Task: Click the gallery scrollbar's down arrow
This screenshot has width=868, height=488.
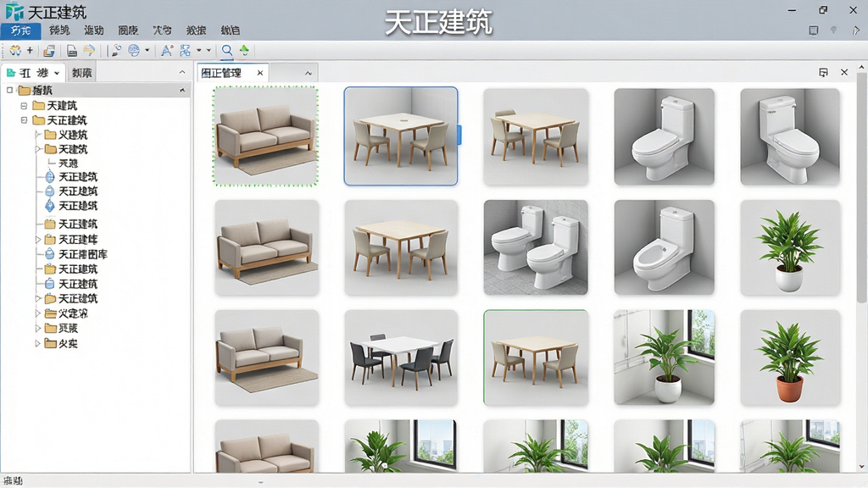Action: click(x=861, y=467)
